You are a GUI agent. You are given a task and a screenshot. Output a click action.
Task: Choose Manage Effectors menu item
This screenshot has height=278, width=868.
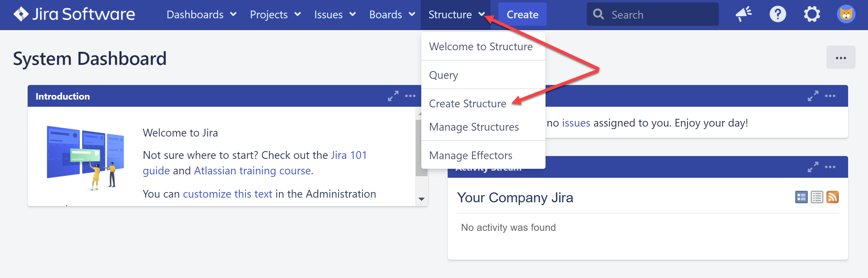tap(470, 155)
